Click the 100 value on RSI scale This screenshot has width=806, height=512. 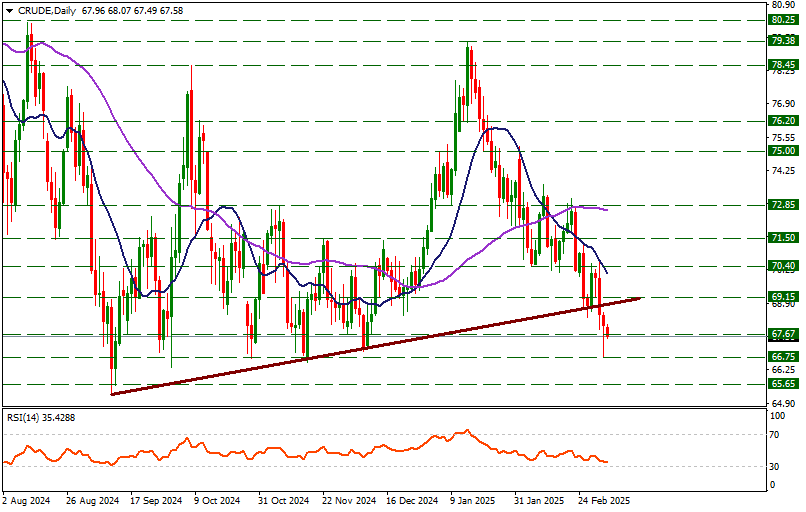(778, 416)
